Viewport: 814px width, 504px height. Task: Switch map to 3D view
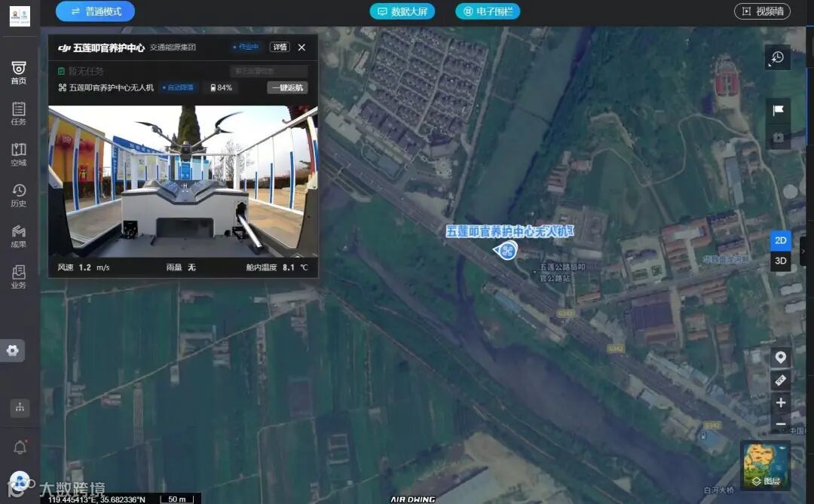pyautogui.click(x=780, y=261)
